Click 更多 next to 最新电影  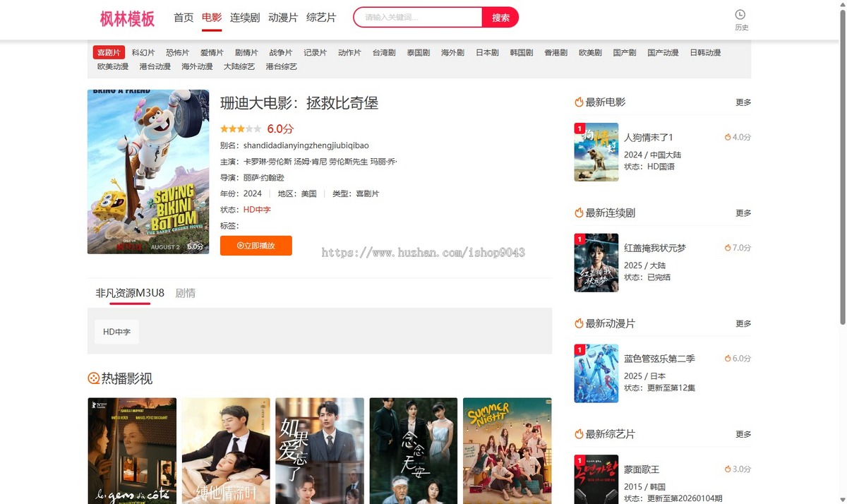point(743,102)
